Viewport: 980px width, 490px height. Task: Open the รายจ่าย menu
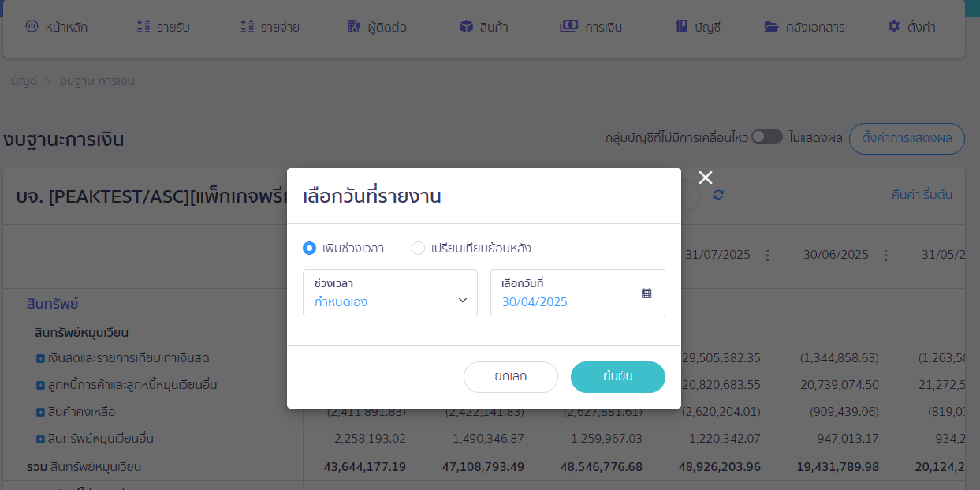point(272,25)
